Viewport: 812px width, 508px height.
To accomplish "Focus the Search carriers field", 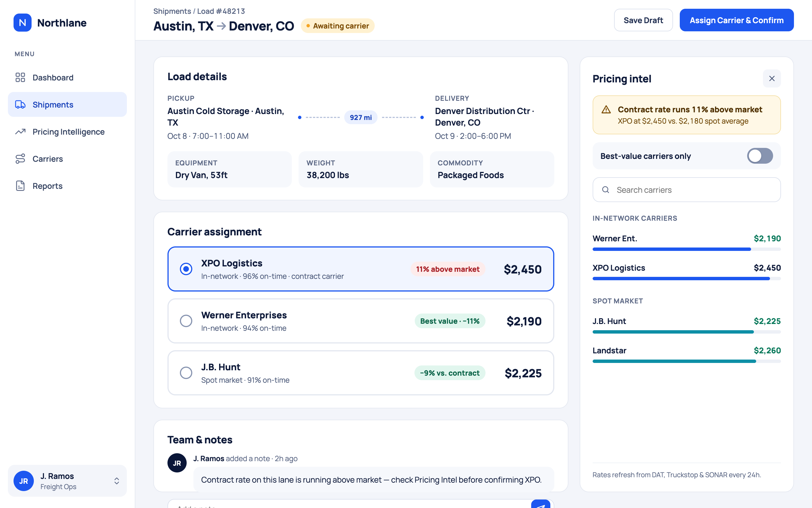I will pyautogui.click(x=687, y=190).
